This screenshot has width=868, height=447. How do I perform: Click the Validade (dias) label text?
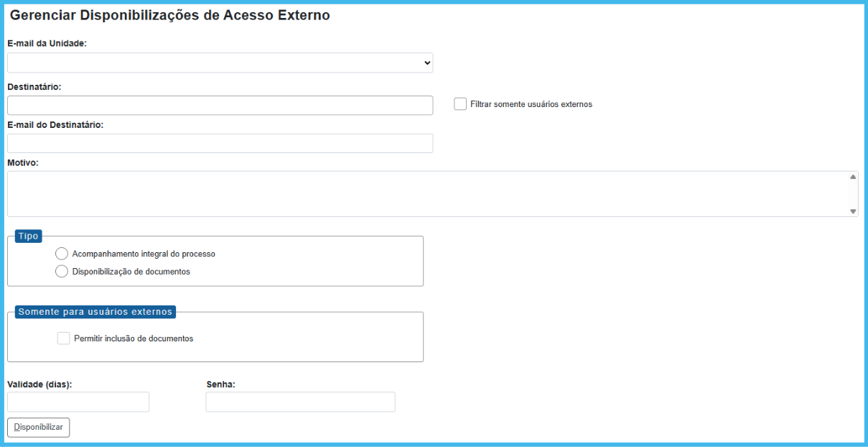tap(39, 384)
